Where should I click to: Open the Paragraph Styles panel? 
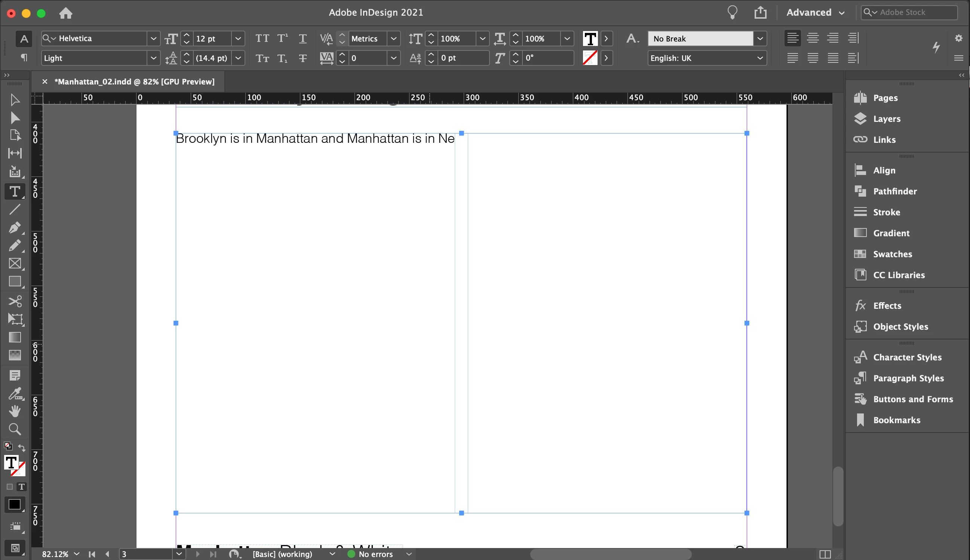click(x=908, y=378)
